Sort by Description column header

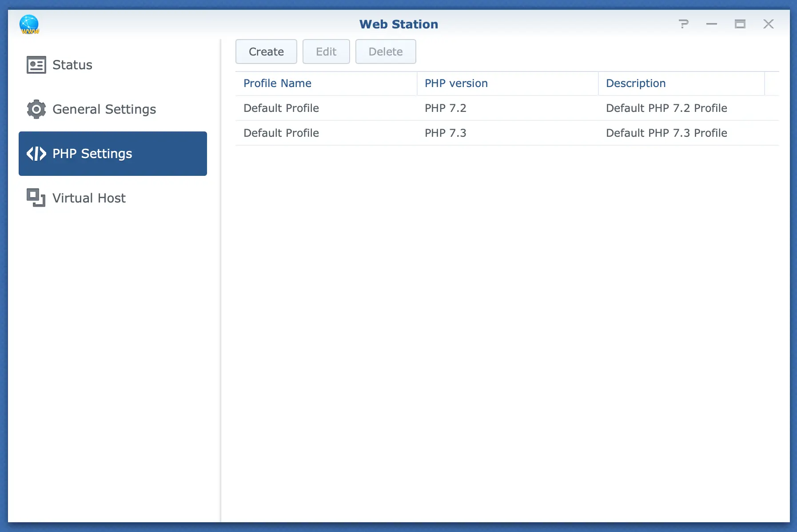(681, 83)
